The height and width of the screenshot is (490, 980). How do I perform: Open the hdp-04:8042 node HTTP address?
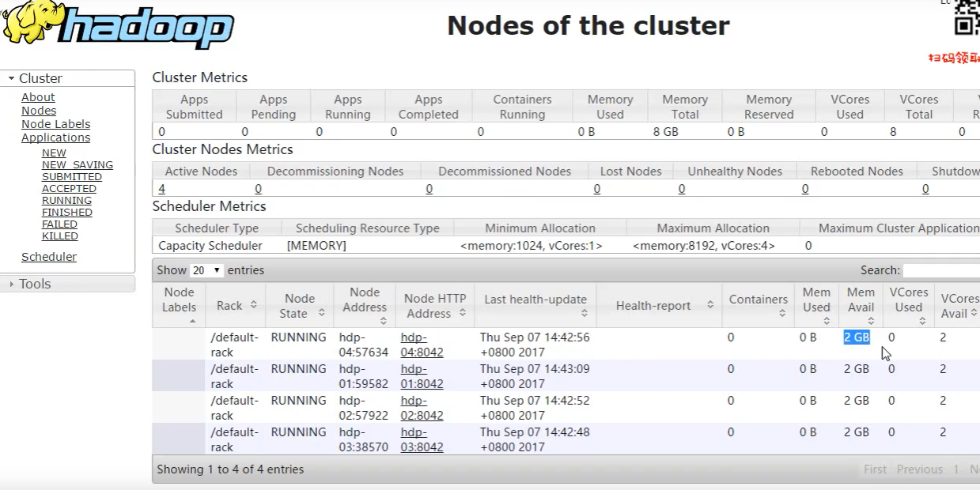click(x=422, y=345)
